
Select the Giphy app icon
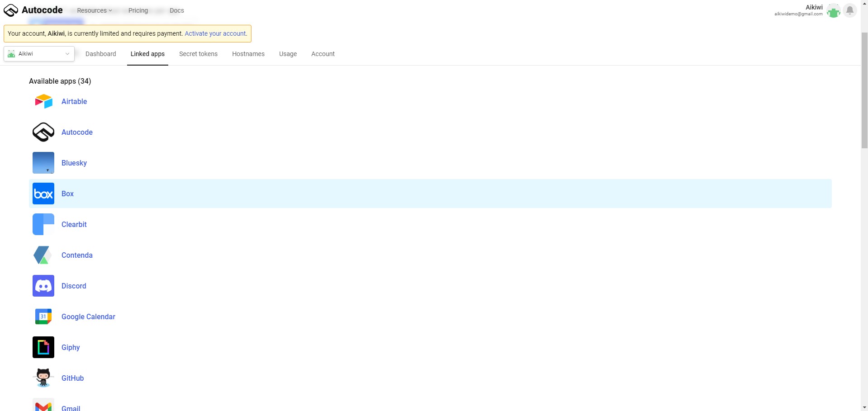(43, 347)
